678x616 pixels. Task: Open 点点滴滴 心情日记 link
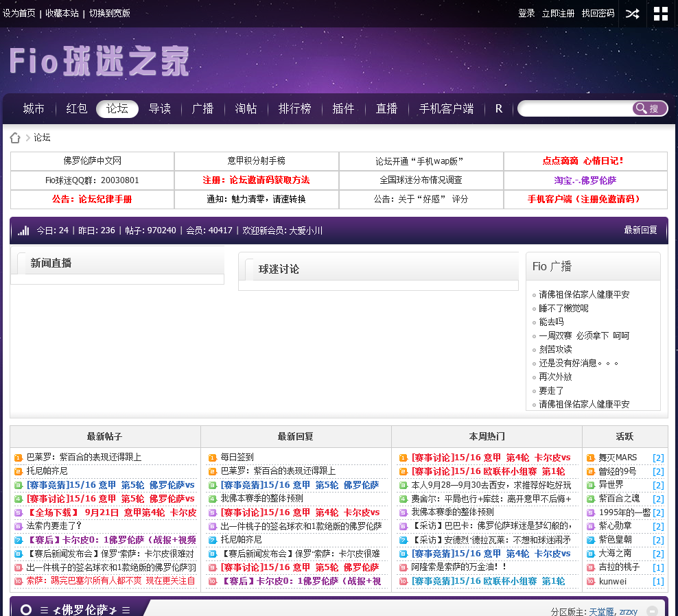(583, 161)
